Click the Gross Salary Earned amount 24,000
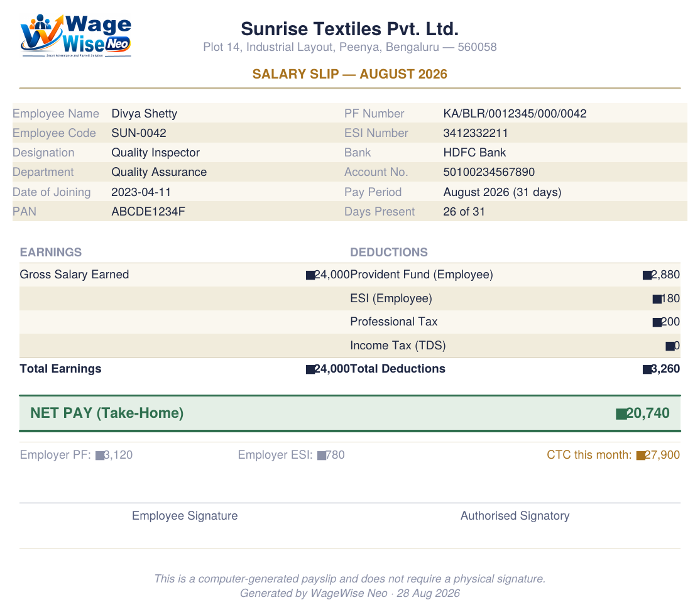Screen dimensions: 700x612 [x=328, y=275]
